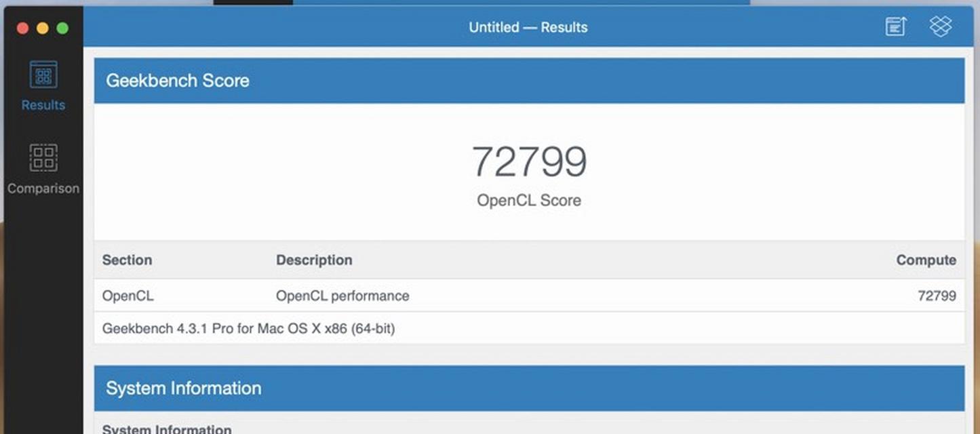This screenshot has width=980, height=434.
Task: Click the Untitled — Results window title
Action: tap(528, 27)
